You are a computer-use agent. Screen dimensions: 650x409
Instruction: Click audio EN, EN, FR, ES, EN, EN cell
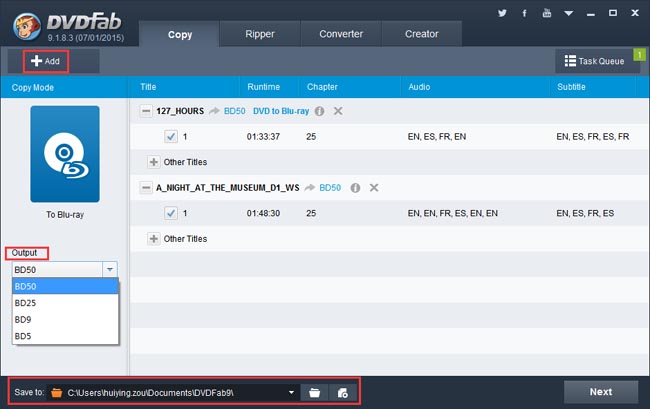(x=453, y=213)
